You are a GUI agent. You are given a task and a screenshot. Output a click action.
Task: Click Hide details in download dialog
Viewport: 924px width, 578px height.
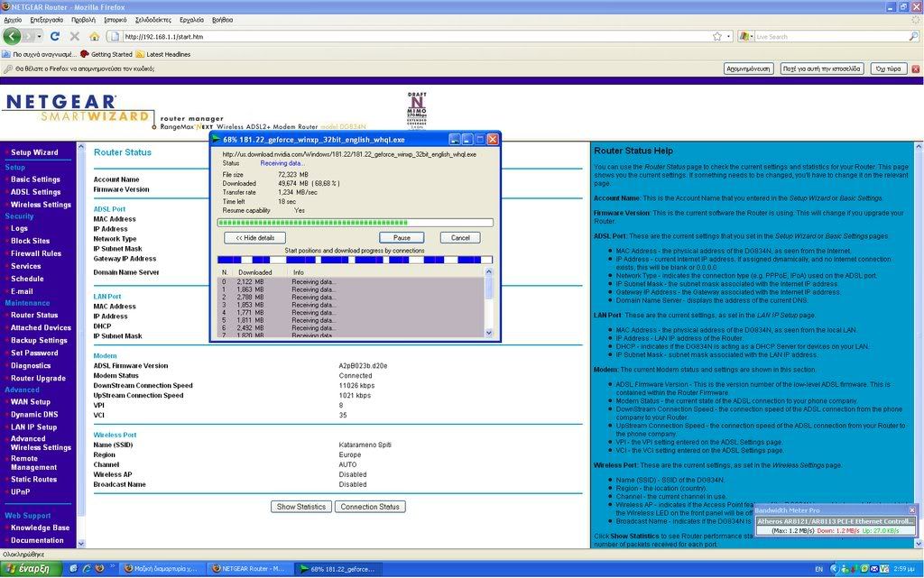[255, 238]
